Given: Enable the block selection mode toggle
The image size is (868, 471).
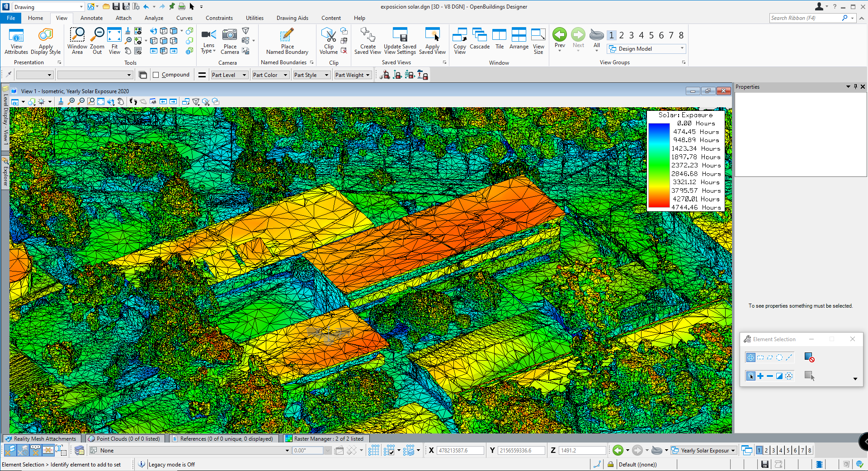Looking at the screenshot, I should pos(760,357).
